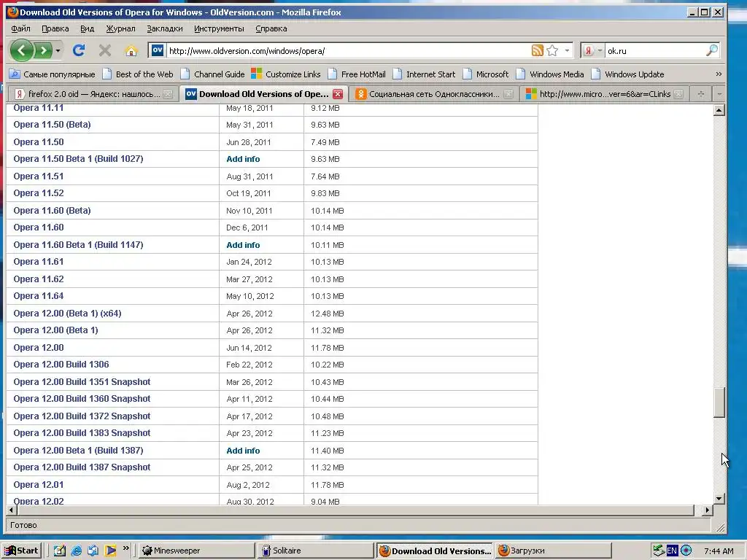747x560 pixels.
Task: Open the Opera 12.01 link
Action: [39, 484]
